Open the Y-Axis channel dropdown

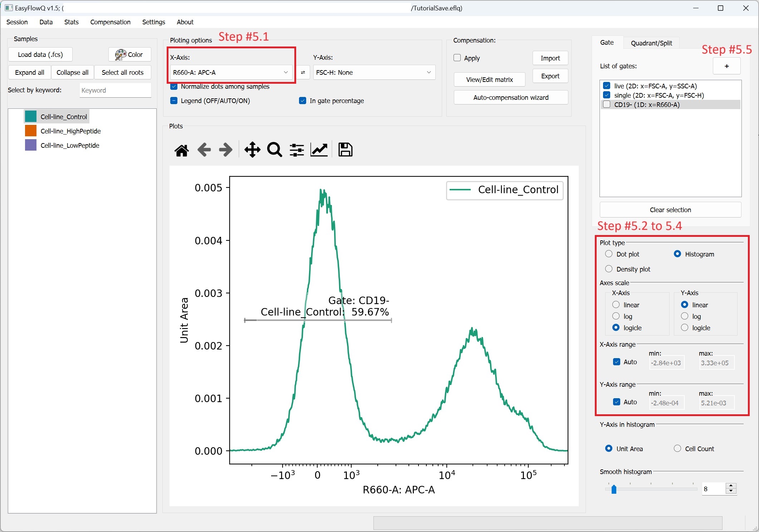pos(374,73)
